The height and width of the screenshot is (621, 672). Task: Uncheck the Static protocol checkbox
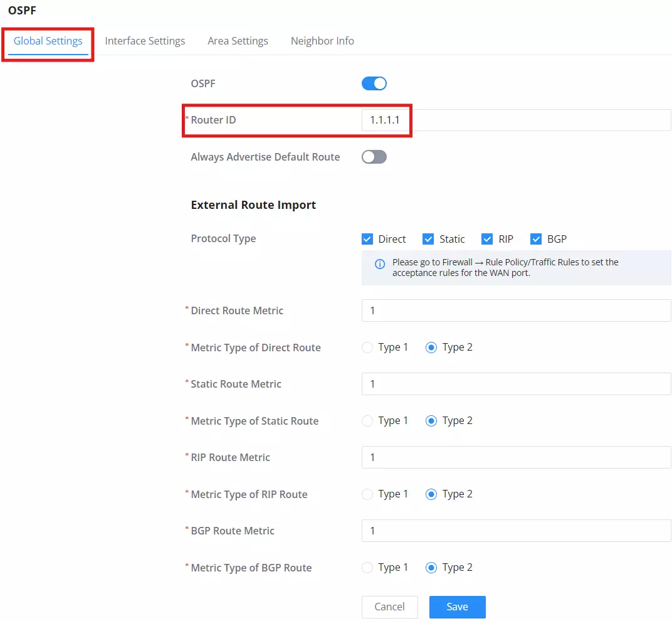point(428,239)
